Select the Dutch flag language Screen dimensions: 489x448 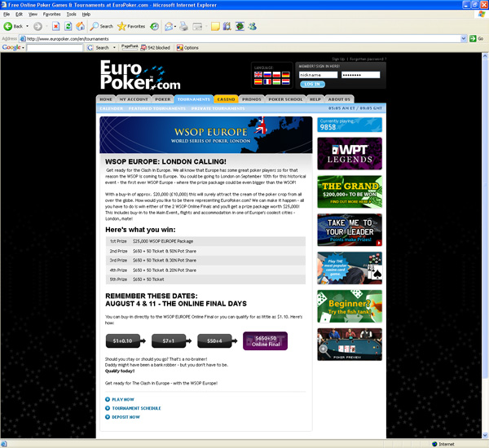pos(286,81)
